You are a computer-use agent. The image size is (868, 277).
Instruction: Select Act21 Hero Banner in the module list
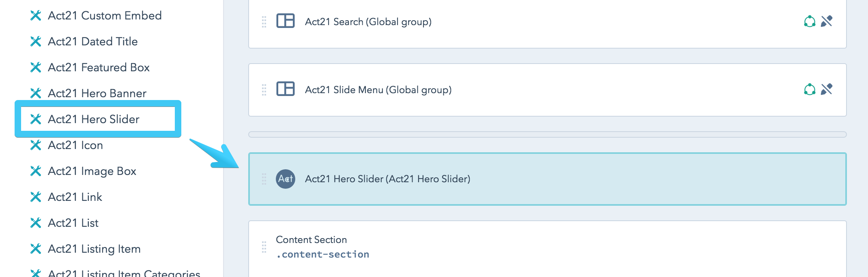(x=97, y=94)
